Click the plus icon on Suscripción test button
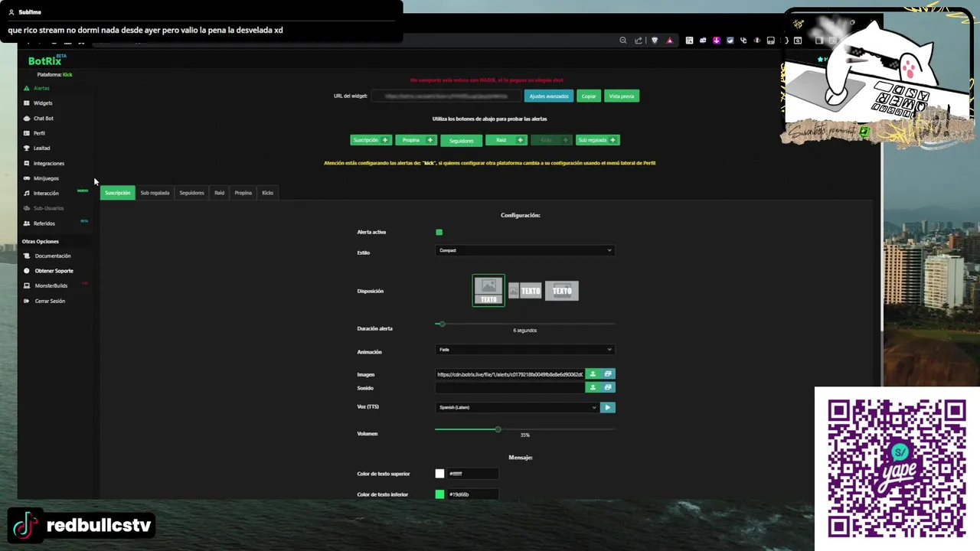Image resolution: width=980 pixels, height=551 pixels. tap(385, 140)
